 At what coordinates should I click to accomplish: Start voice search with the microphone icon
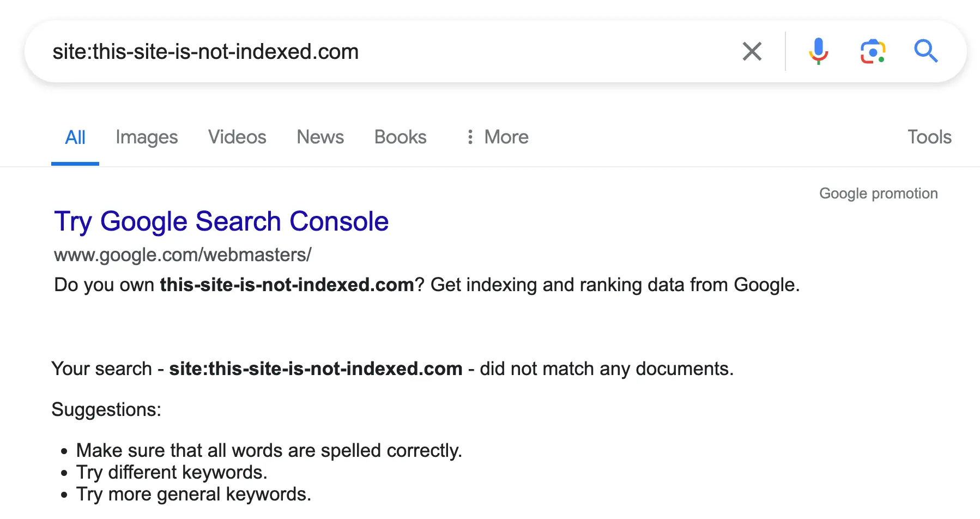[x=818, y=52]
